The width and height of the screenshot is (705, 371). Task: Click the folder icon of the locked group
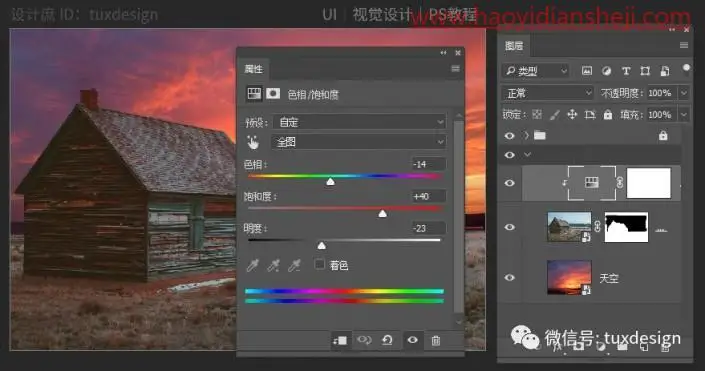540,135
